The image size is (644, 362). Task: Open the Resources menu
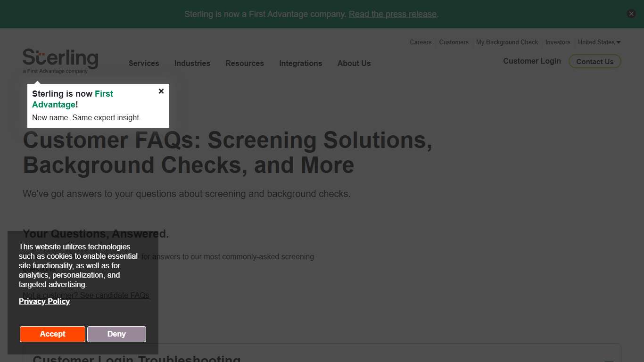coord(245,63)
